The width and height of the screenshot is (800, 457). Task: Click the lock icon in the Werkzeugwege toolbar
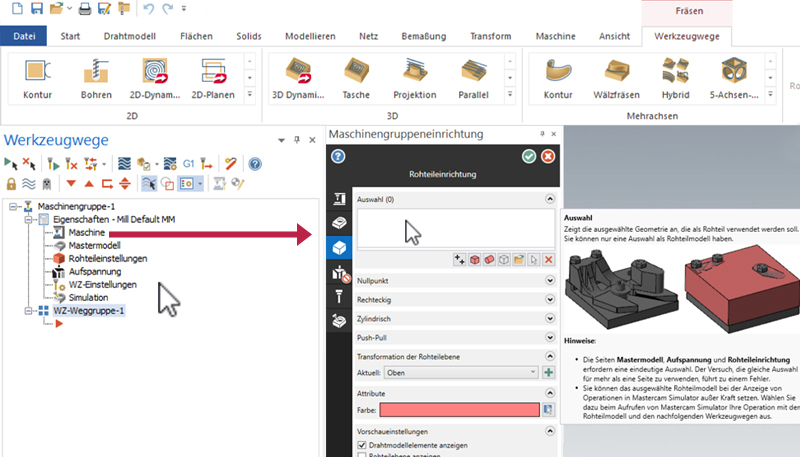pos(12,183)
